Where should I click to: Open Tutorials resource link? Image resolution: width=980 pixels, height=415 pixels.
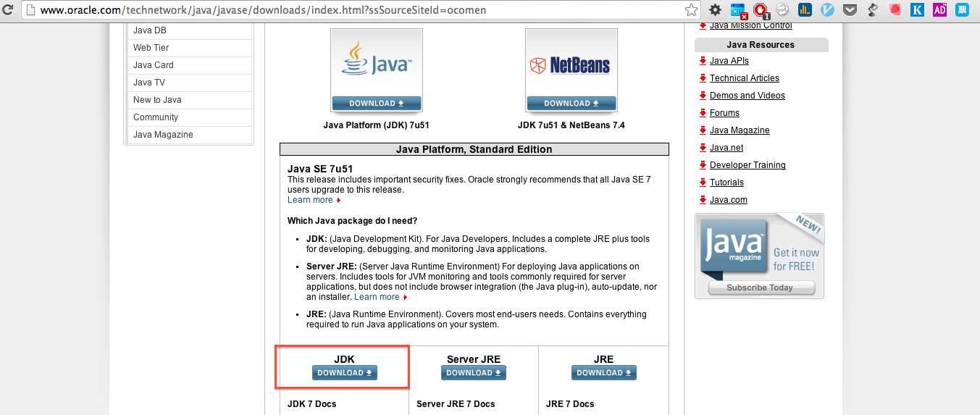[x=726, y=183]
